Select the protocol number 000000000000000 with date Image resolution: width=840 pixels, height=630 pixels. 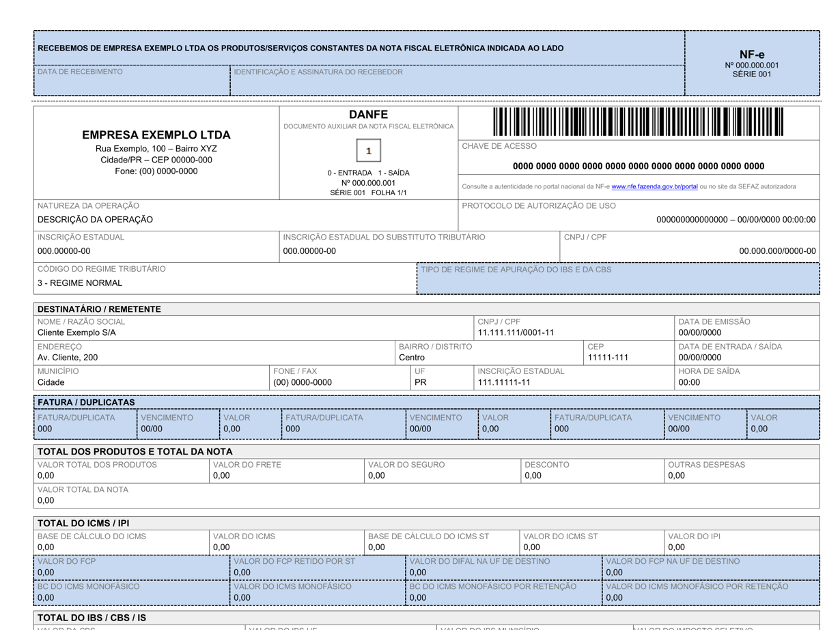click(x=736, y=220)
